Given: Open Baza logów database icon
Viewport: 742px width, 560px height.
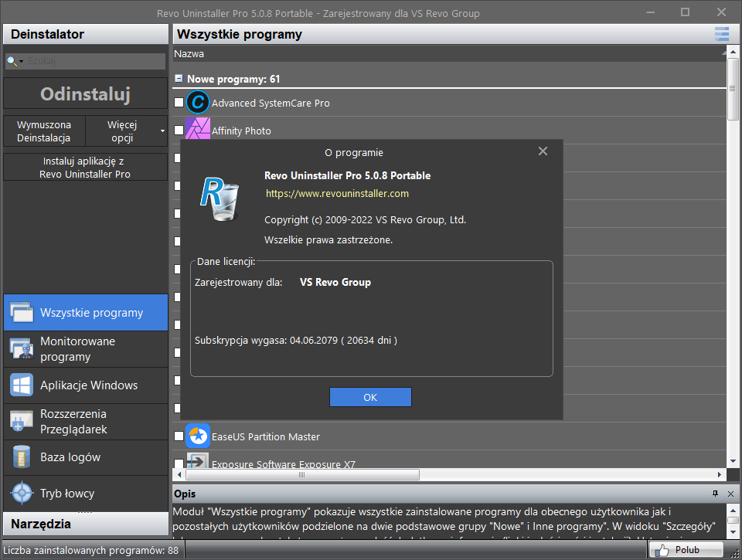Looking at the screenshot, I should 22,457.
